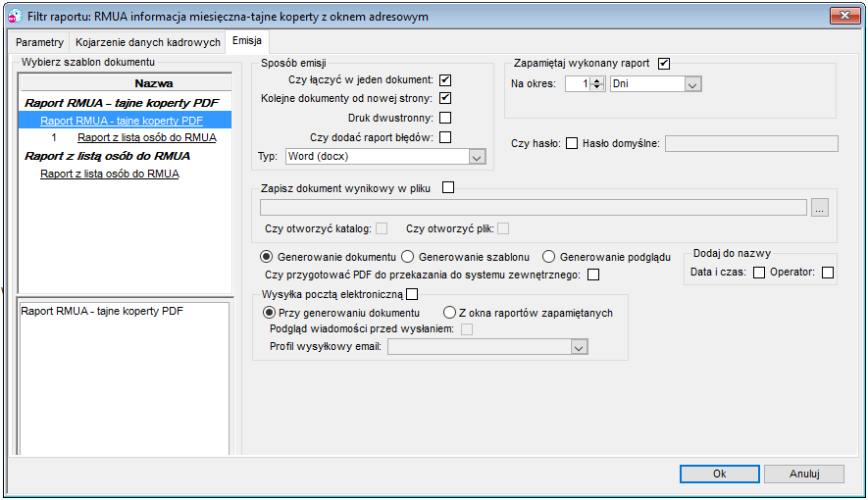Enable 'Czy dodać raport błędów' checkbox
Image resolution: width=868 pixels, height=500 pixels.
[445, 137]
